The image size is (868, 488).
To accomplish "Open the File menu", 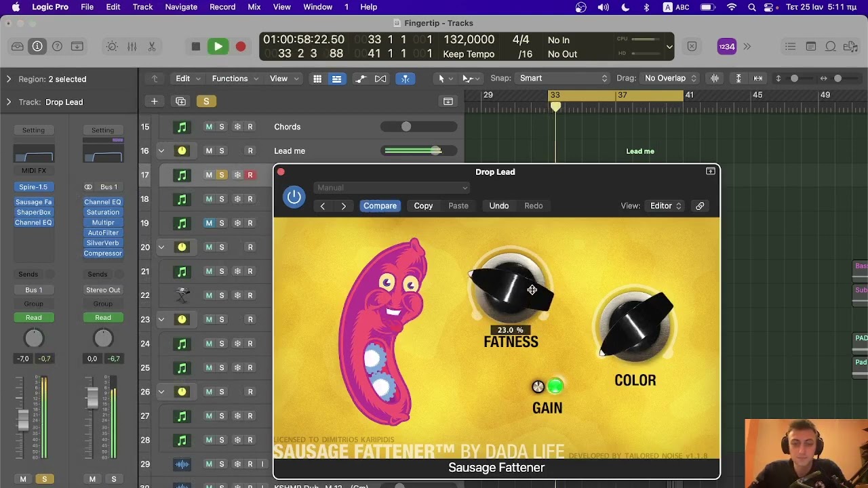I will point(87,7).
